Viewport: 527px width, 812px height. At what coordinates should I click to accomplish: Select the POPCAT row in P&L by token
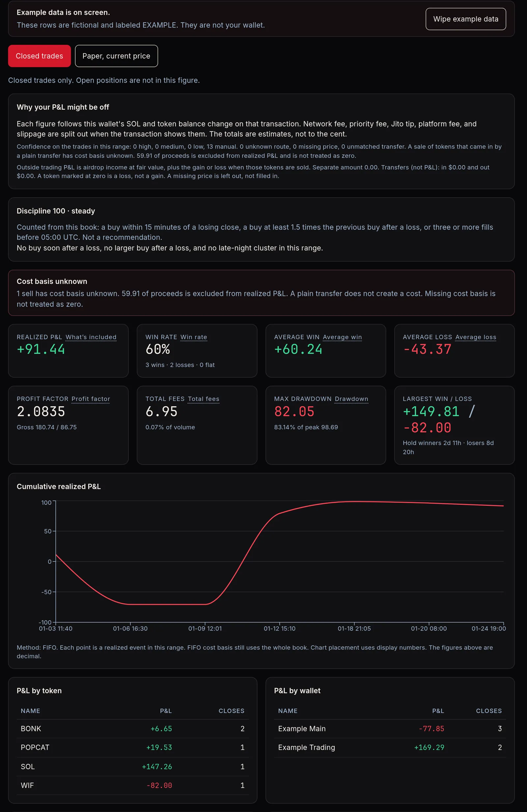[132, 747]
